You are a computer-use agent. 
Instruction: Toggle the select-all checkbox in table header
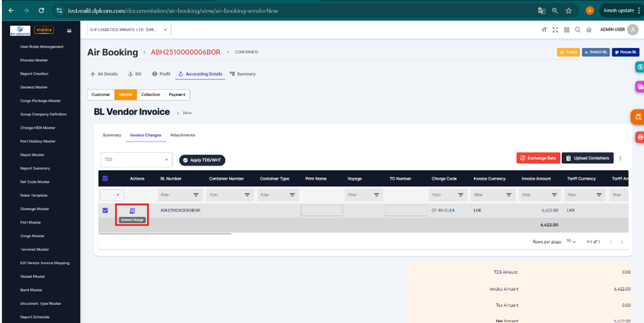click(105, 178)
